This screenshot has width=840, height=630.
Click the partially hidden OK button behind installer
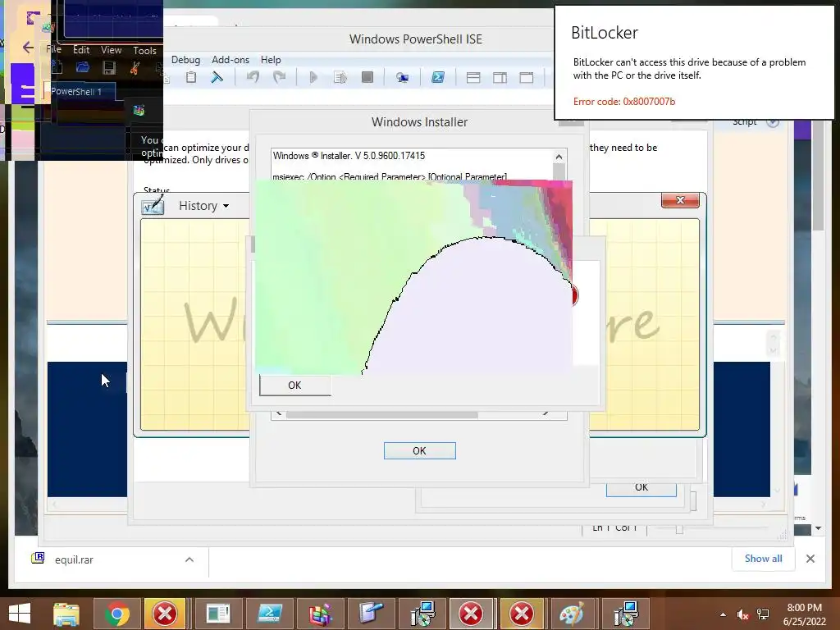tap(641, 488)
